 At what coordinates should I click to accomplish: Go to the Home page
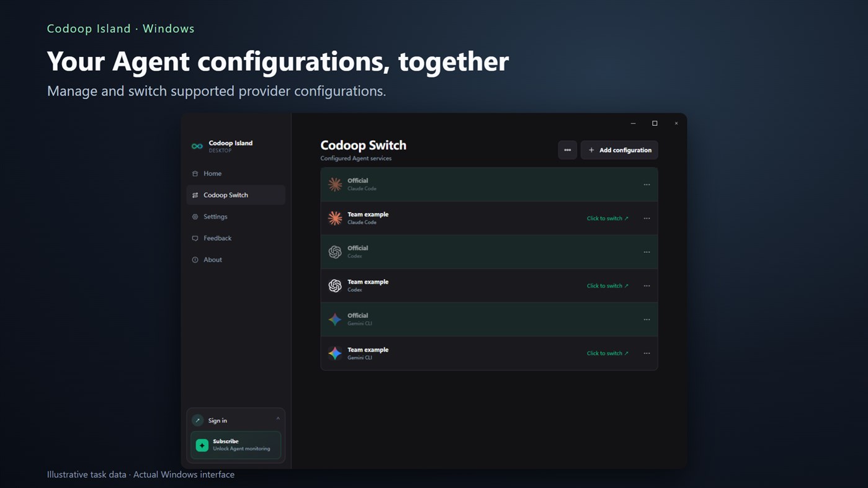click(x=236, y=174)
